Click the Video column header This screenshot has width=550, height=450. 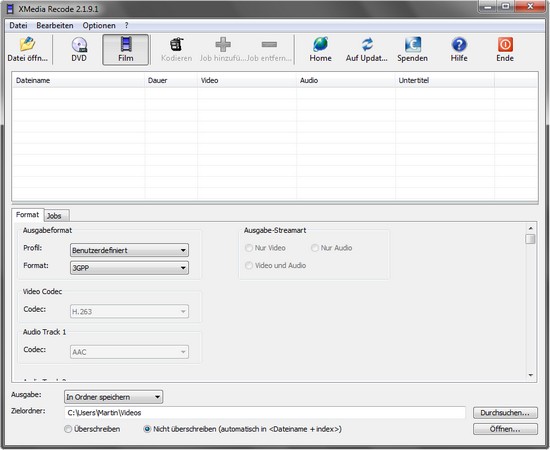click(247, 80)
